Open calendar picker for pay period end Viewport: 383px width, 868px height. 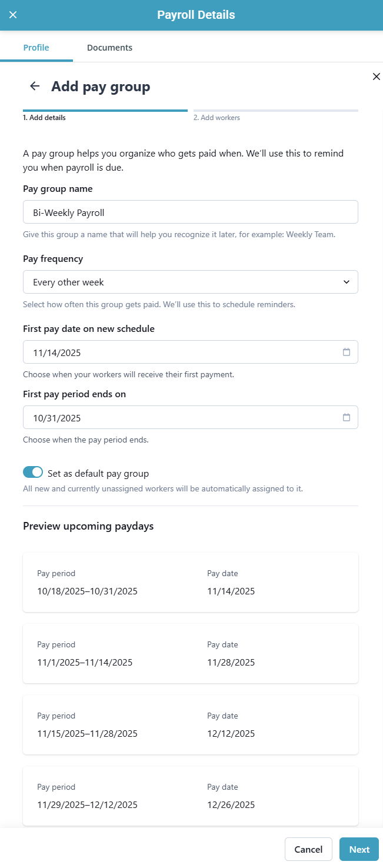[347, 417]
